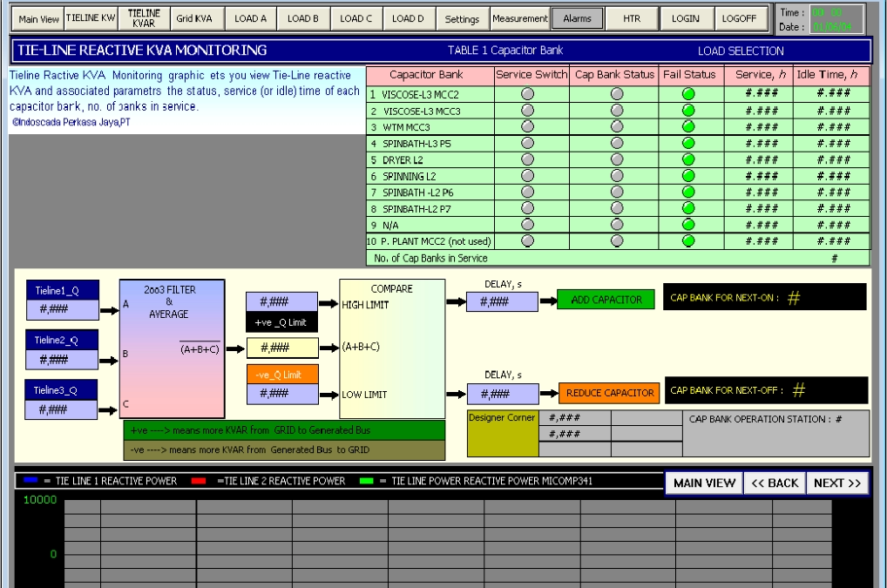887x588 pixels.
Task: Click the Tieline1_Q value field
Action: [62, 309]
